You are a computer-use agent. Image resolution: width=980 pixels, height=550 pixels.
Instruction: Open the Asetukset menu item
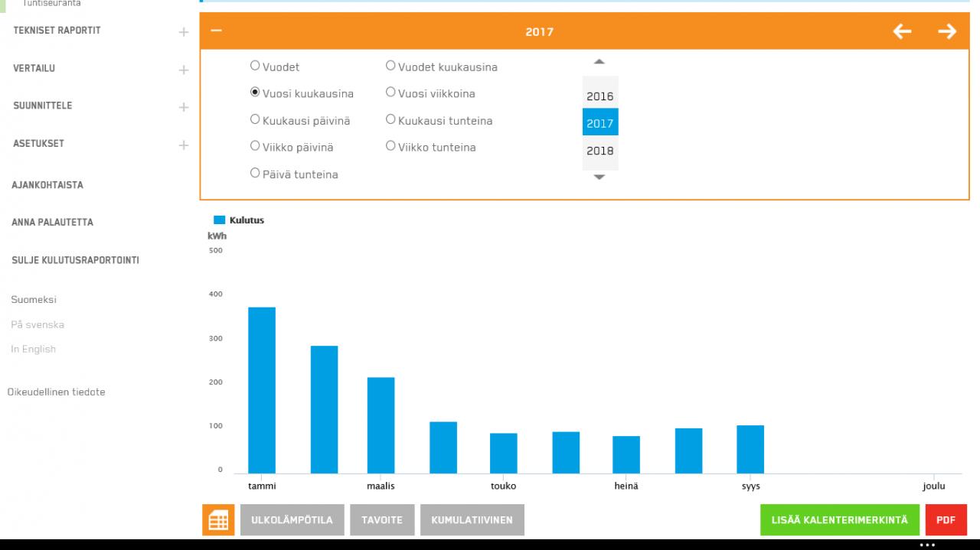38,143
